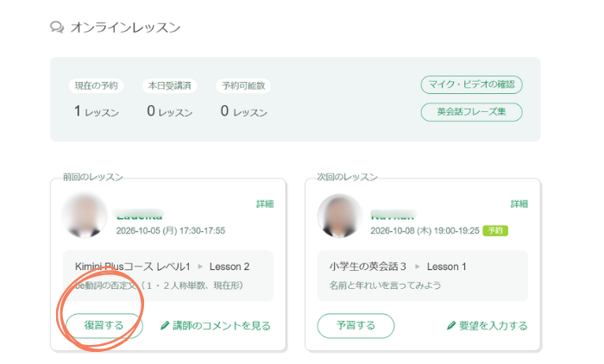
Task: Click Kimini Plusコース レベル1 text
Action: click(x=133, y=267)
